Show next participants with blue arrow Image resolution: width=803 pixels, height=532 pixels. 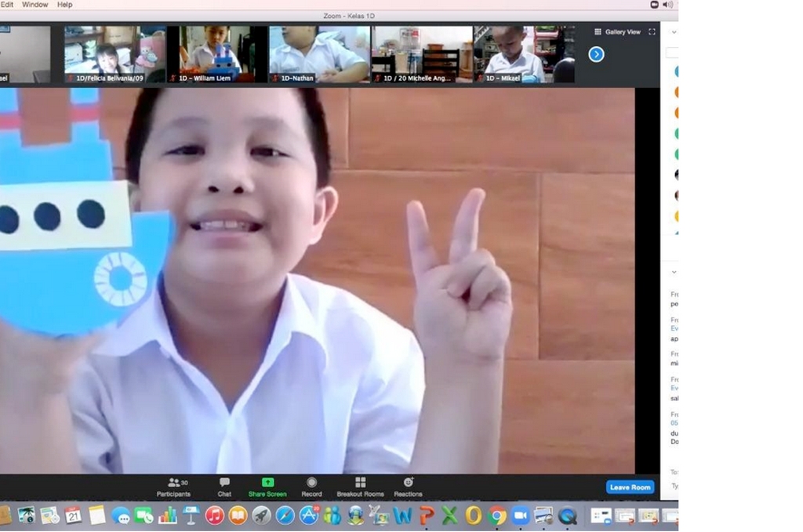(x=596, y=54)
